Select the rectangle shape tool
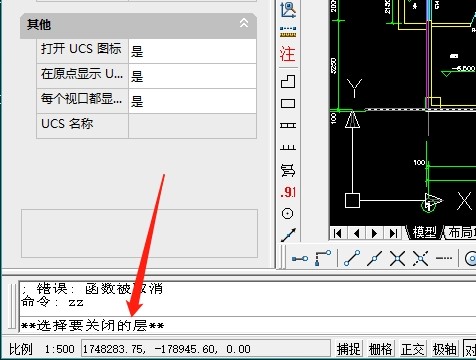Screen dimensions: 476x360 (x=288, y=104)
